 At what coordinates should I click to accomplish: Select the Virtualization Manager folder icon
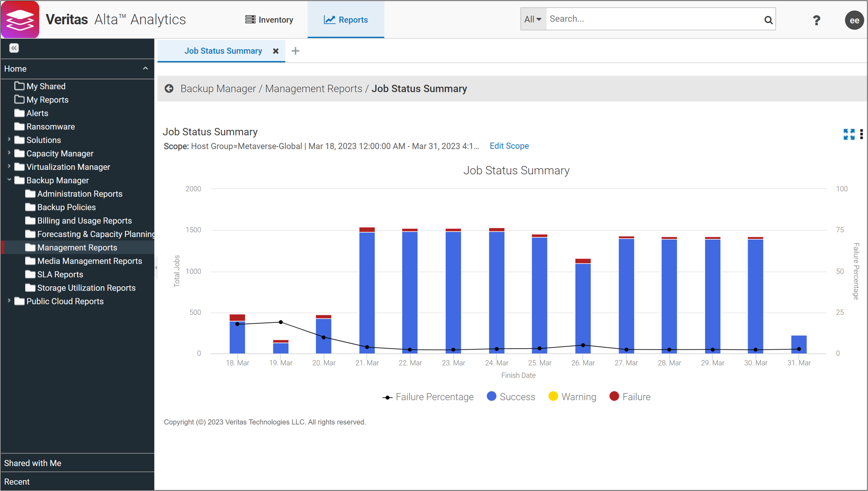point(19,167)
